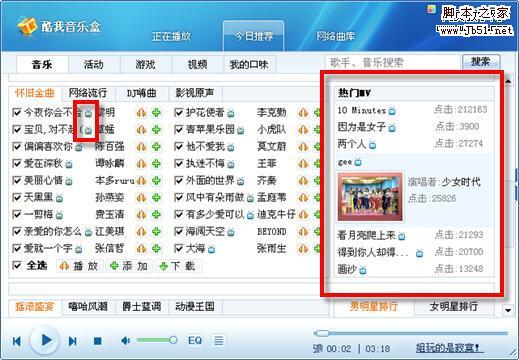Select the 嘻哈风潮 category tab
The height and width of the screenshot is (360, 519).
(x=88, y=307)
